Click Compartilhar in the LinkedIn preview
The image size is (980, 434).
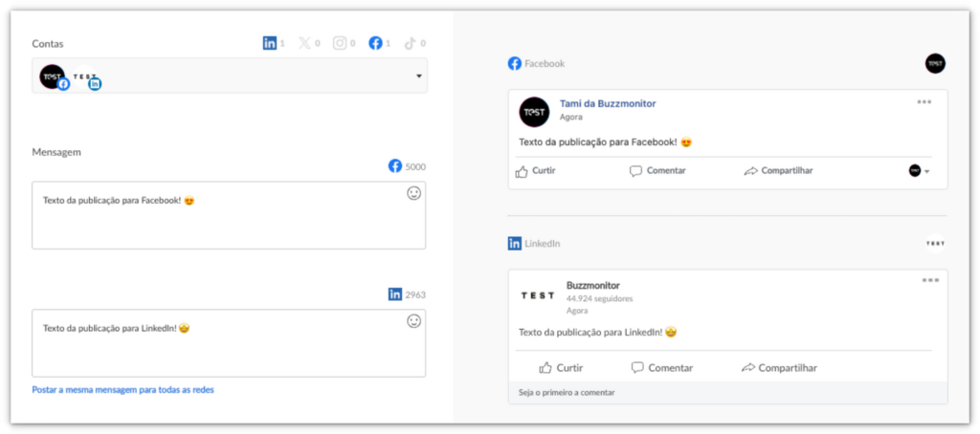[x=779, y=368]
